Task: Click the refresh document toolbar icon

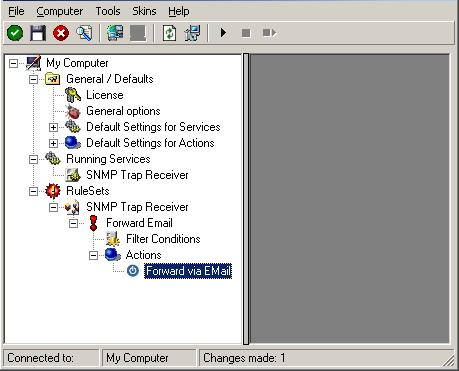Action: [170, 33]
